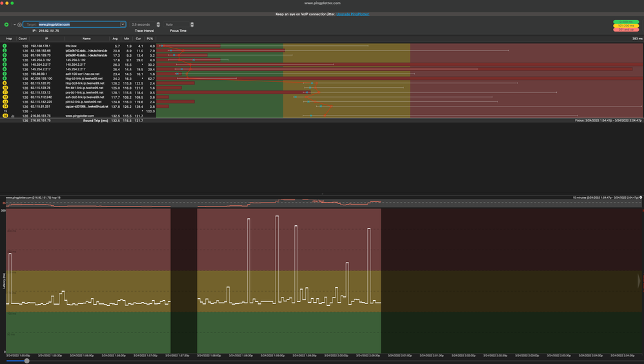Click the Upgrade PingPlotter link
This screenshot has width=644, height=364.
pyautogui.click(x=352, y=14)
